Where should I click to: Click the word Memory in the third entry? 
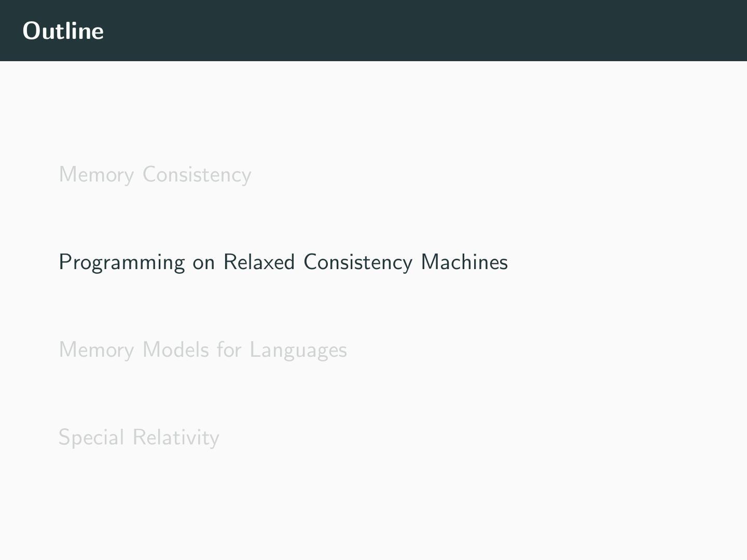tap(96, 351)
